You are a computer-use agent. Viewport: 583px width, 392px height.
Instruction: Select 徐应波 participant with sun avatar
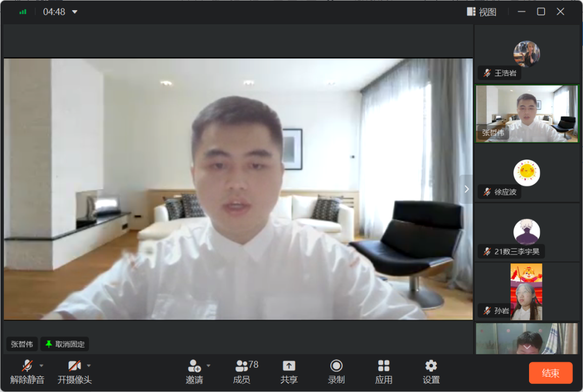526,174
